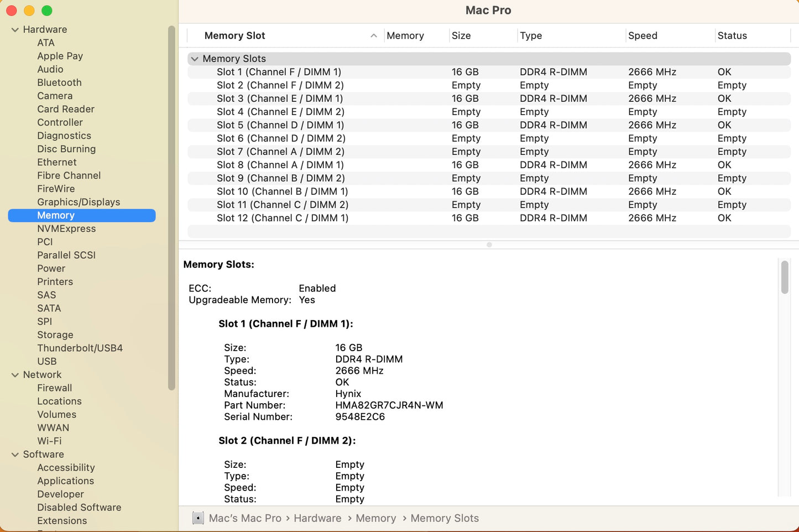The image size is (799, 532).
Task: Click the sort arrow in Memory Slot header
Action: tap(374, 36)
